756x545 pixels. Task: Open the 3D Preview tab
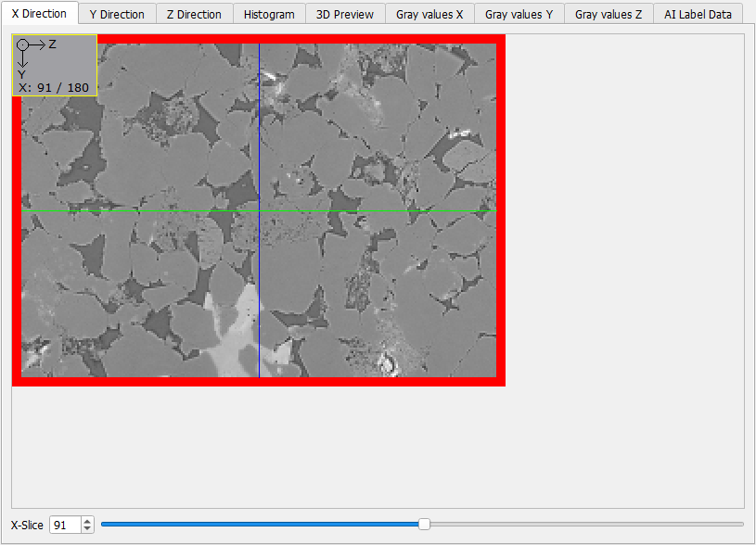click(344, 14)
